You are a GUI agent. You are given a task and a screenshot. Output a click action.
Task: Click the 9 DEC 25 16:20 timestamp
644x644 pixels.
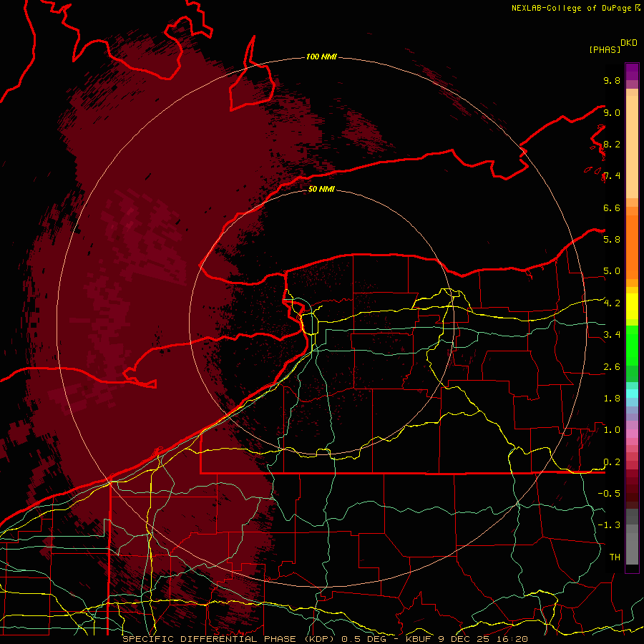click(482, 639)
